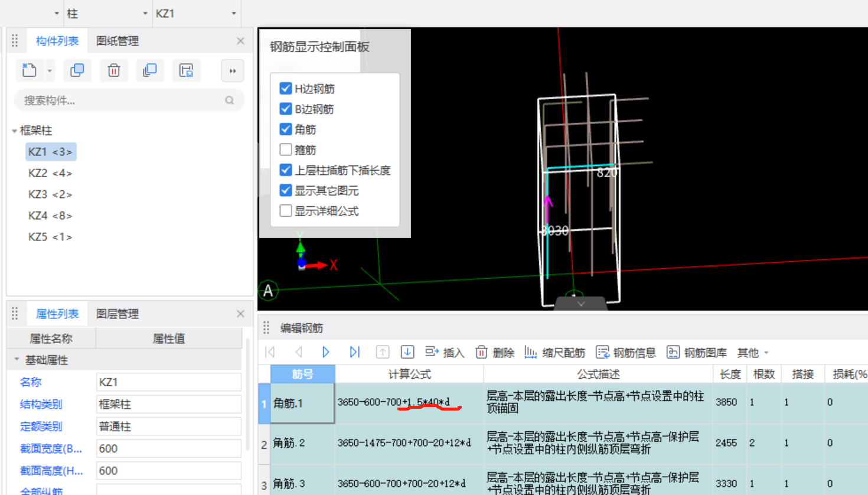This screenshot has width=868, height=495.
Task: Select KZ2 <4> in the component tree
Action: click(x=50, y=173)
